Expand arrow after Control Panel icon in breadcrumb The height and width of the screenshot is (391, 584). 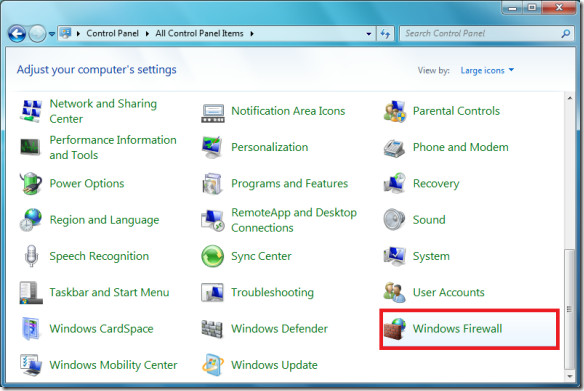pos(78,34)
